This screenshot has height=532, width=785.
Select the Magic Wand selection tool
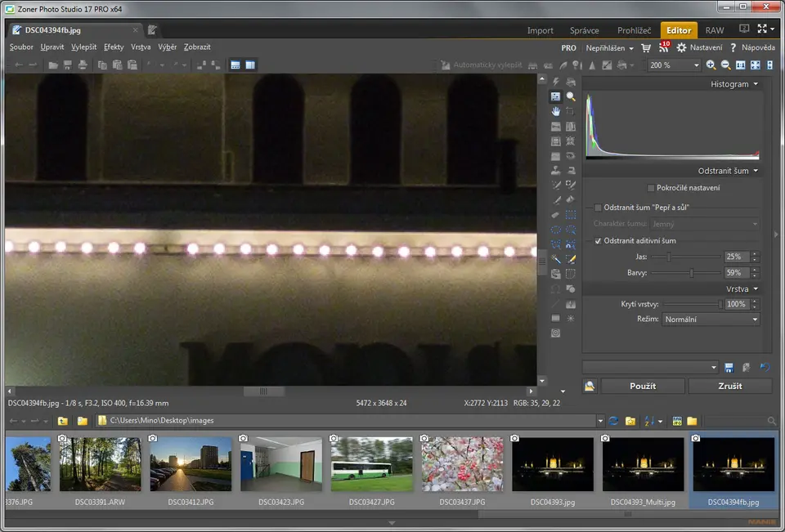click(x=556, y=259)
